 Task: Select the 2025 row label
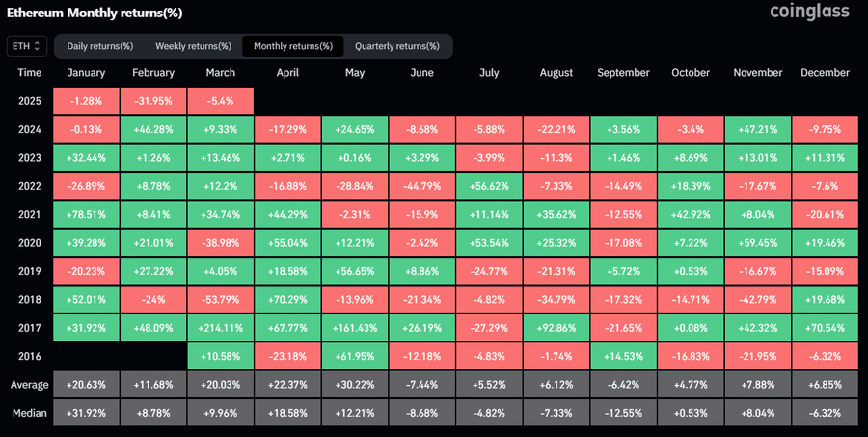pos(30,101)
